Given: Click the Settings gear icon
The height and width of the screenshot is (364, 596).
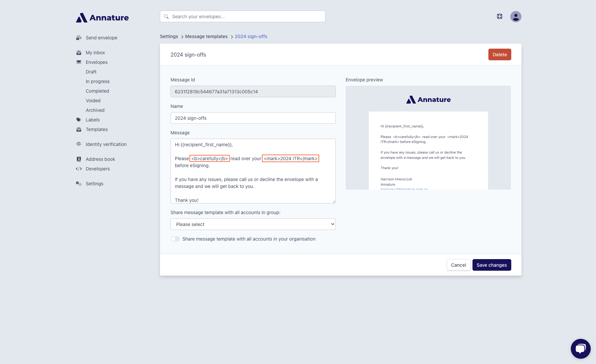Looking at the screenshot, I should pyautogui.click(x=79, y=183).
